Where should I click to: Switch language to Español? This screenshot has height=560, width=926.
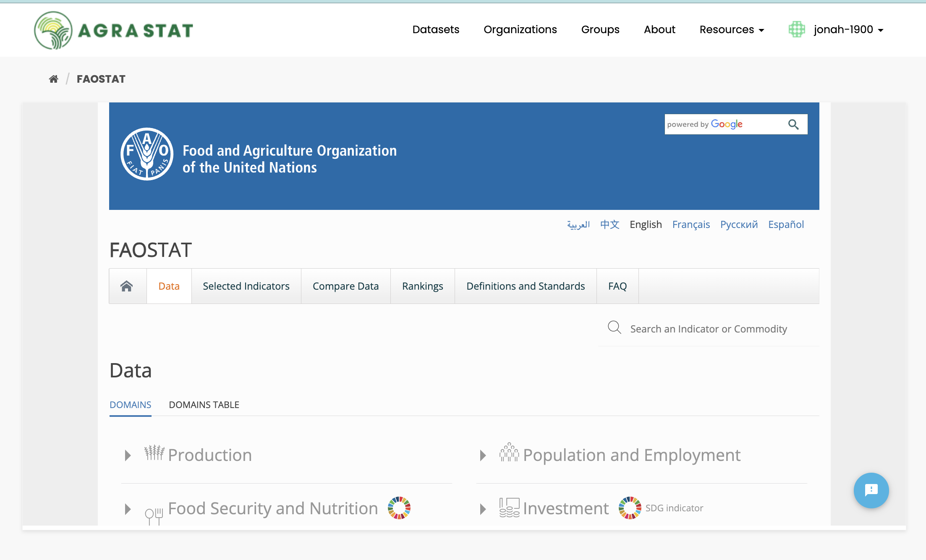tap(786, 225)
